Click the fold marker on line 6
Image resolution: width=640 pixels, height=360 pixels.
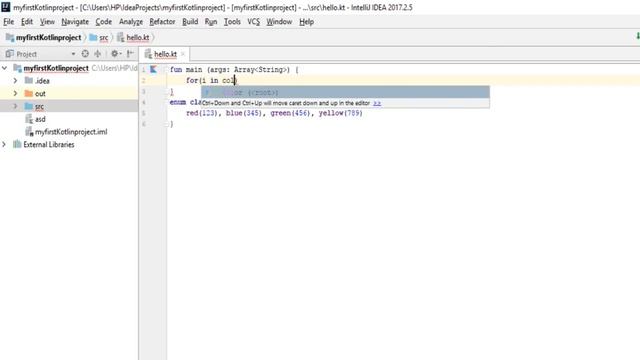tap(167, 124)
